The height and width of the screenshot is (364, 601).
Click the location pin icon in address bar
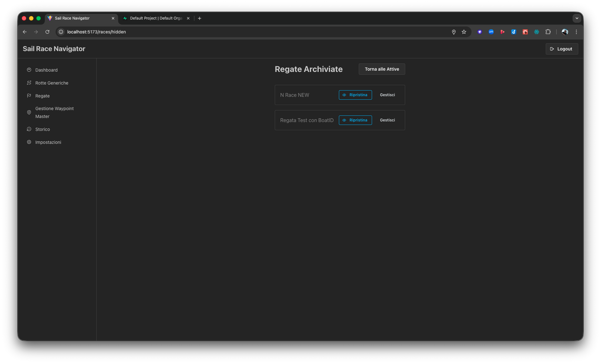pos(454,32)
